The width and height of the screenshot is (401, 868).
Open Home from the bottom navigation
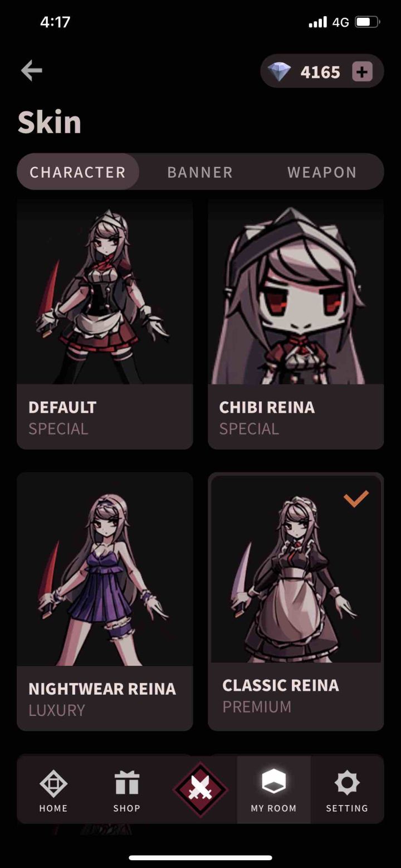click(x=53, y=783)
